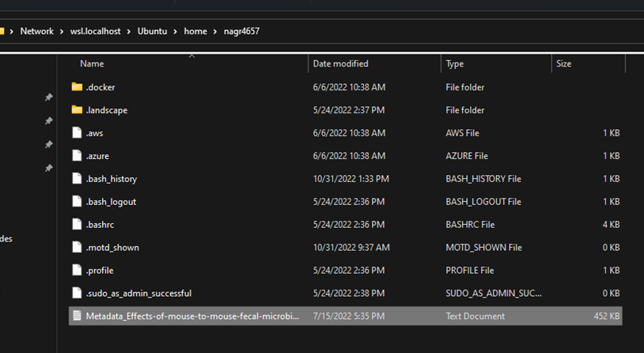Click the Metadata text document icon
The width and height of the screenshot is (644, 353).
pyautogui.click(x=77, y=316)
